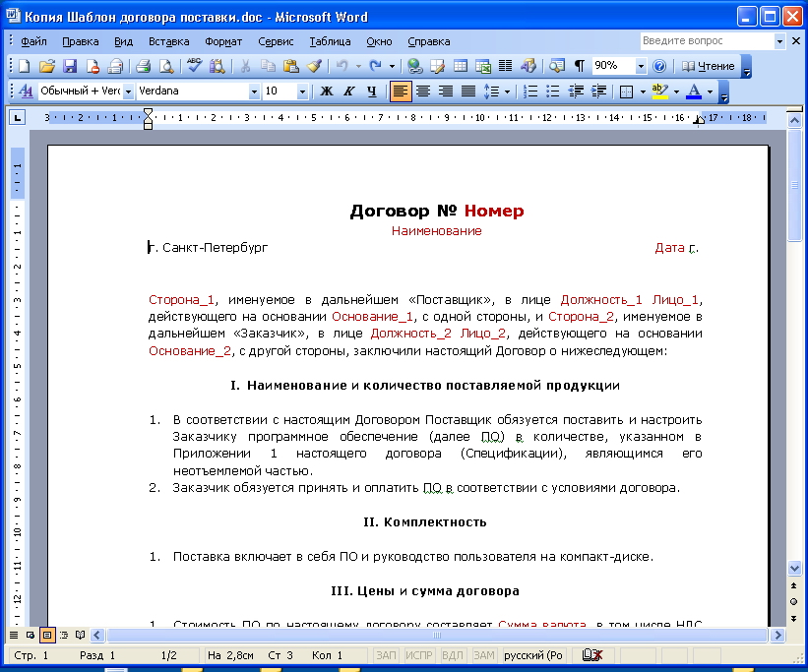Click the ЗАМ overtype indicator
808x672 pixels.
pyautogui.click(x=484, y=655)
